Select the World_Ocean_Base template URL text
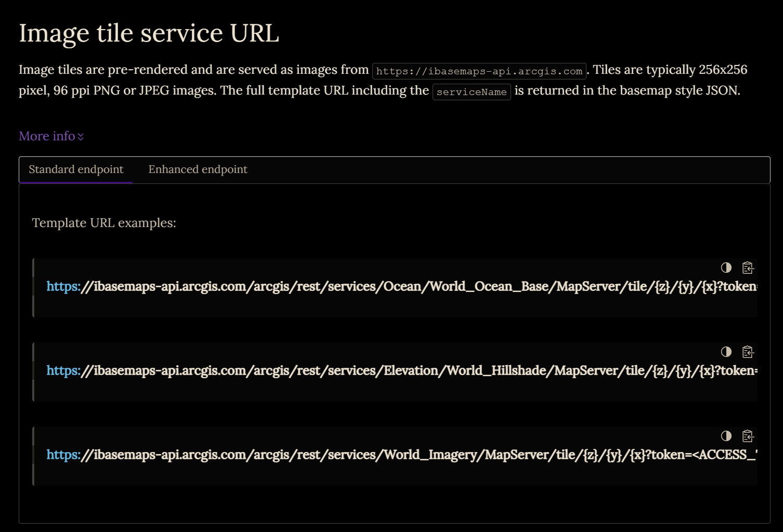Screen dimensions: 783x532 364,286
